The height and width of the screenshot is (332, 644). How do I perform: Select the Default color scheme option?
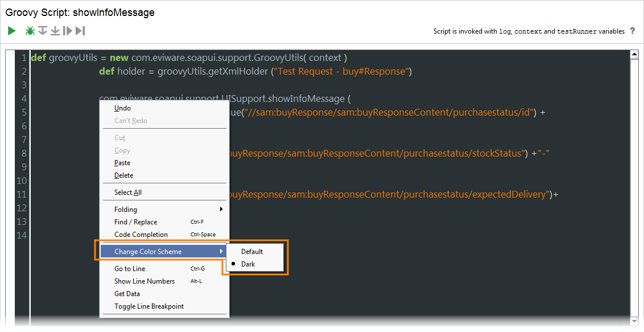click(x=252, y=251)
